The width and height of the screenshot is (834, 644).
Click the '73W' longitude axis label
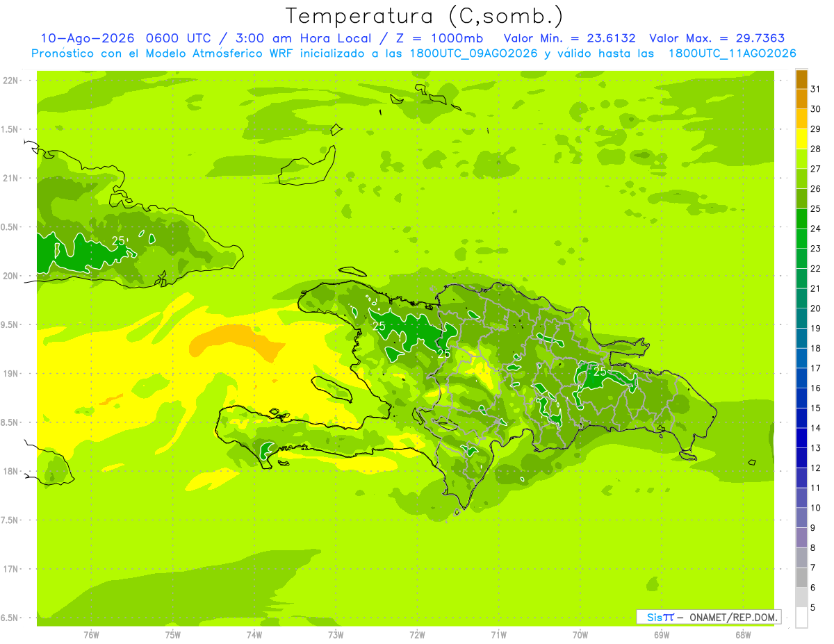pos(336,634)
